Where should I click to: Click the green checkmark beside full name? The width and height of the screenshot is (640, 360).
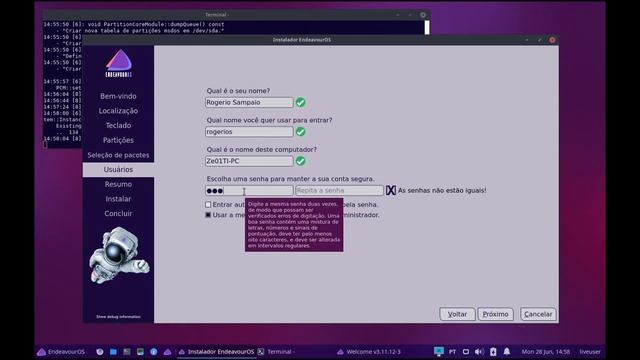pyautogui.click(x=301, y=102)
